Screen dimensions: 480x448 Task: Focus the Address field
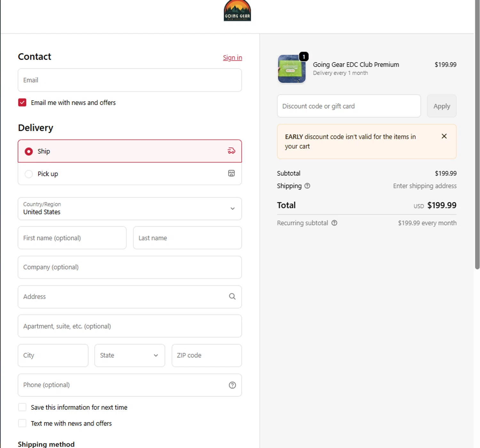click(130, 297)
